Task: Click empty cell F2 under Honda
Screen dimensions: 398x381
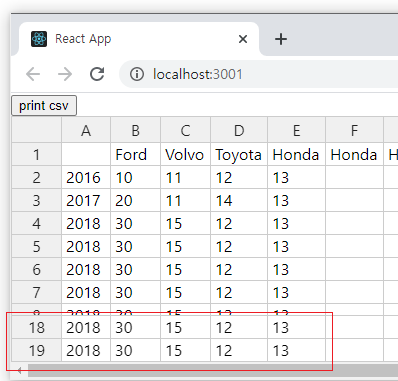Action: pyautogui.click(x=355, y=177)
